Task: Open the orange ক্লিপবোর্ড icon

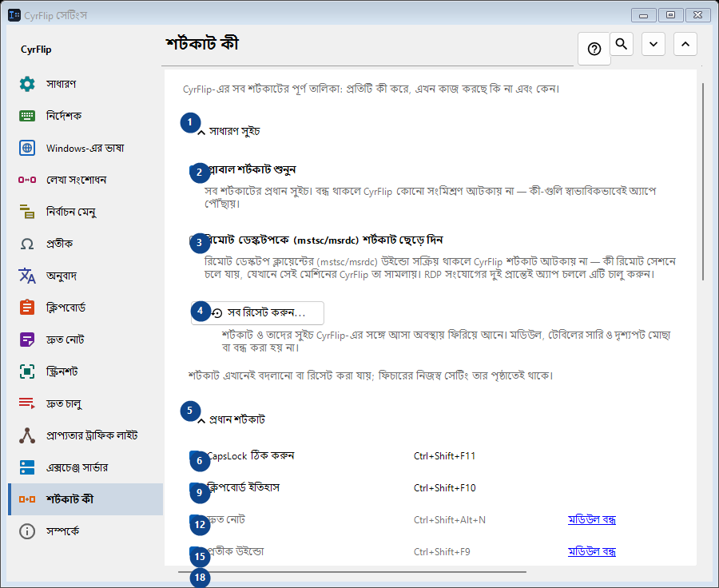Action: click(27, 307)
